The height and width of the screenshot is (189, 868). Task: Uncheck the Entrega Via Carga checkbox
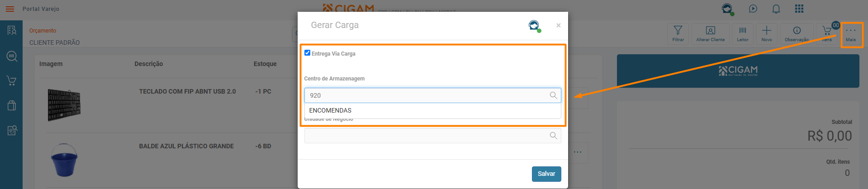308,53
